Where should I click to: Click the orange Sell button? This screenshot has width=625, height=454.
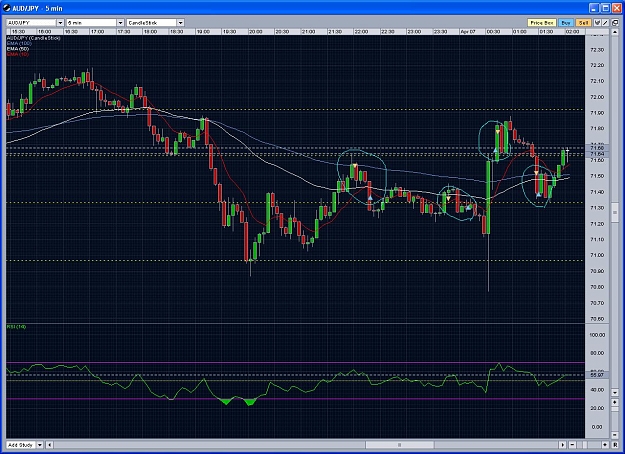583,23
